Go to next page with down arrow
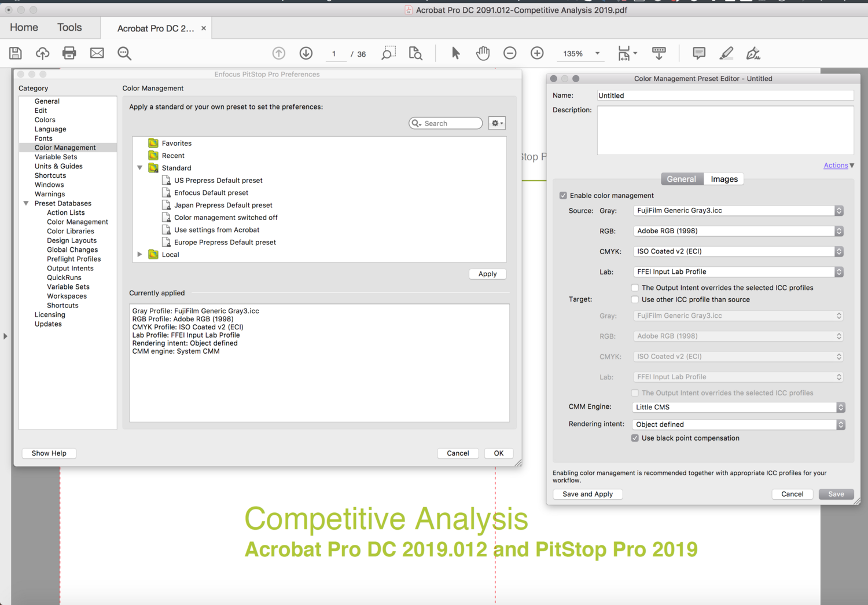 [x=306, y=53]
